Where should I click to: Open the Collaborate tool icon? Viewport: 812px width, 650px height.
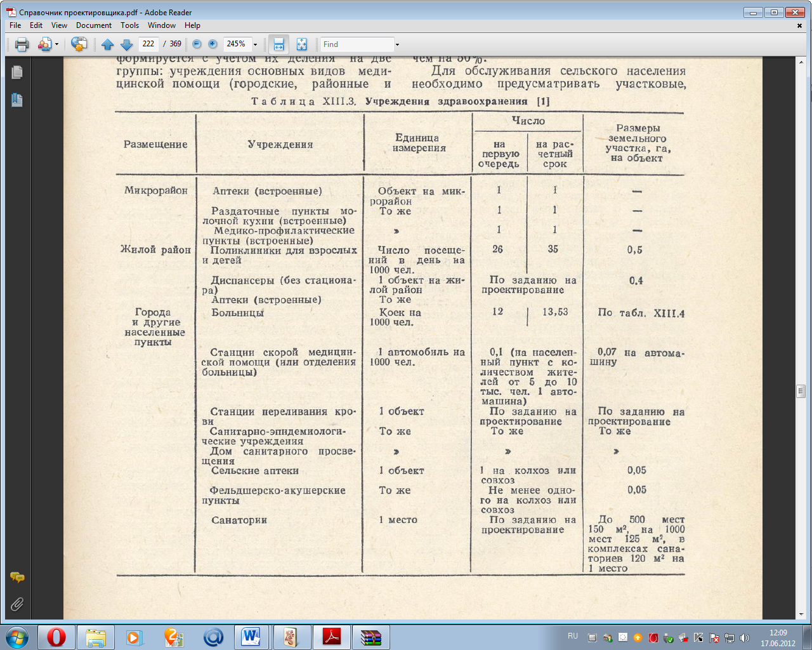tap(44, 44)
